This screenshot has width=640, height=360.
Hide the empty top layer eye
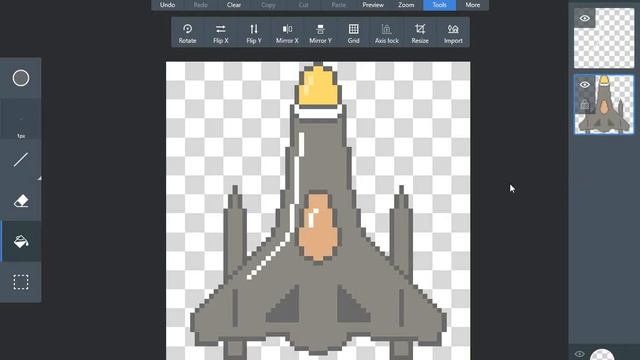[584, 18]
